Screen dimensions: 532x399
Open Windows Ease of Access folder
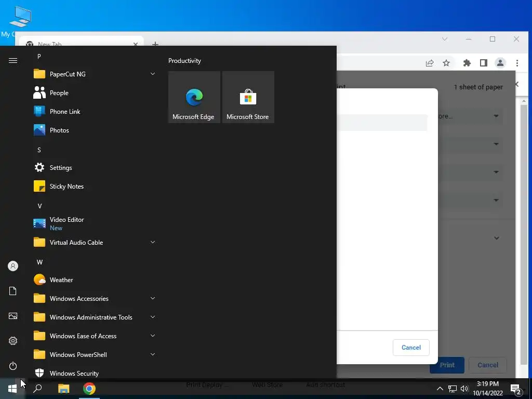coord(95,336)
